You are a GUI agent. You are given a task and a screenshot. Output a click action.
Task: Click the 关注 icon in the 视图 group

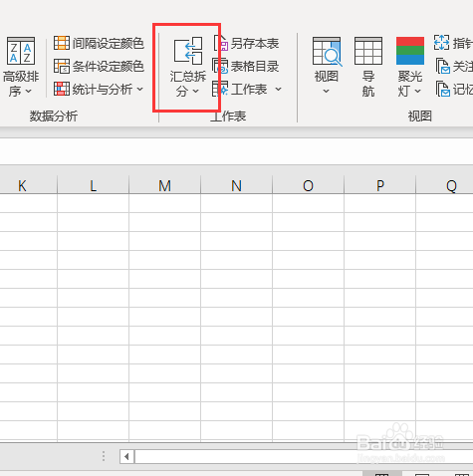pos(443,66)
